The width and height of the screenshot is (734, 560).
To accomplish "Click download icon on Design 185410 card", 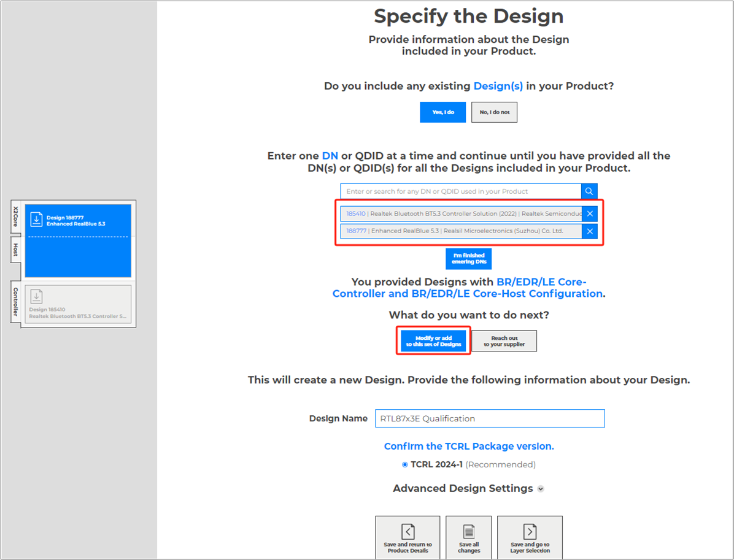I will (36, 297).
